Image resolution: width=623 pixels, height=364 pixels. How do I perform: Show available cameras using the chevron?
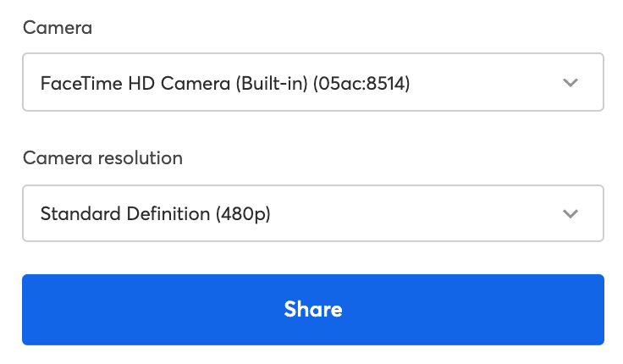click(x=571, y=83)
